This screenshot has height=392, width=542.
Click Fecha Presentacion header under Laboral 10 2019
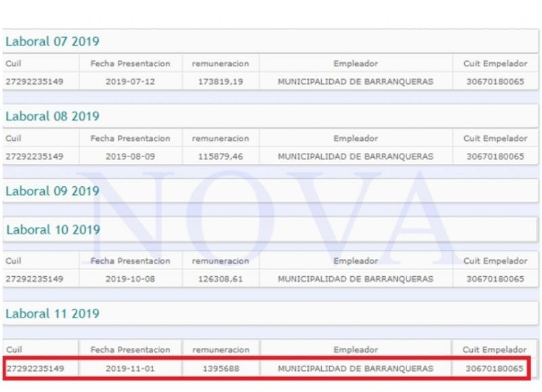130,261
